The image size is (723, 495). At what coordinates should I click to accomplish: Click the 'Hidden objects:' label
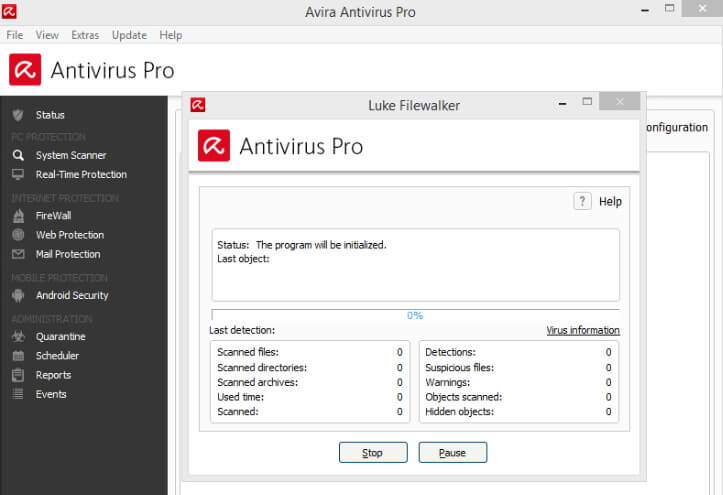click(460, 412)
